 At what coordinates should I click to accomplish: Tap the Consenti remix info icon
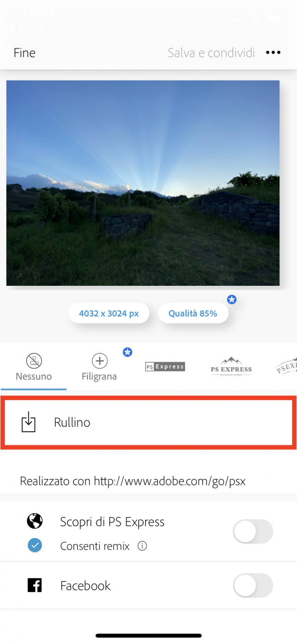tap(142, 546)
